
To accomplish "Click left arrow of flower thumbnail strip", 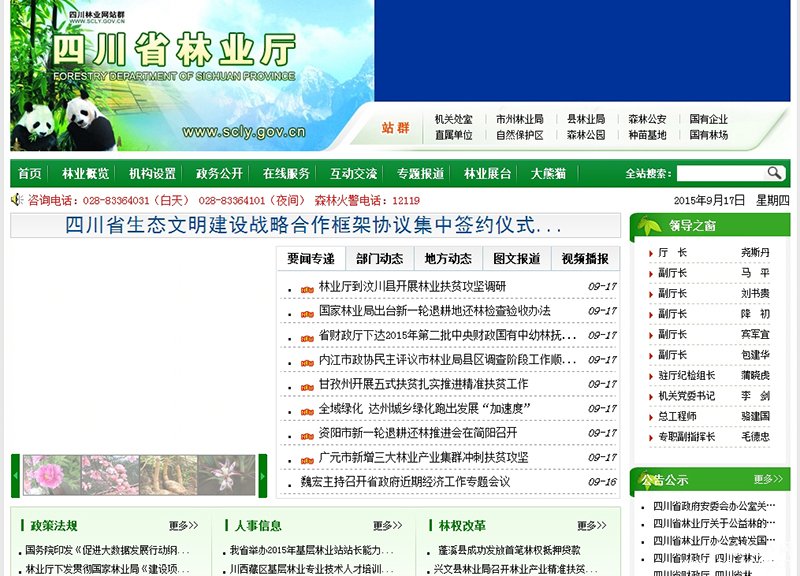I will (15, 475).
